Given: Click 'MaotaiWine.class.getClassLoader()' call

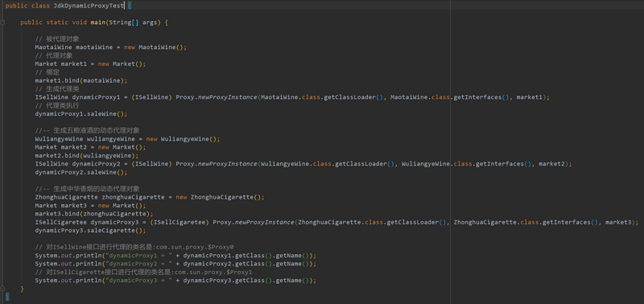Looking at the screenshot, I should [x=323, y=97].
